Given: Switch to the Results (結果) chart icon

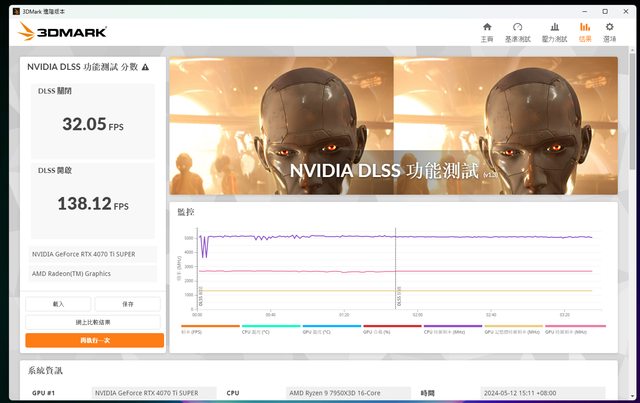Looking at the screenshot, I should [584, 31].
